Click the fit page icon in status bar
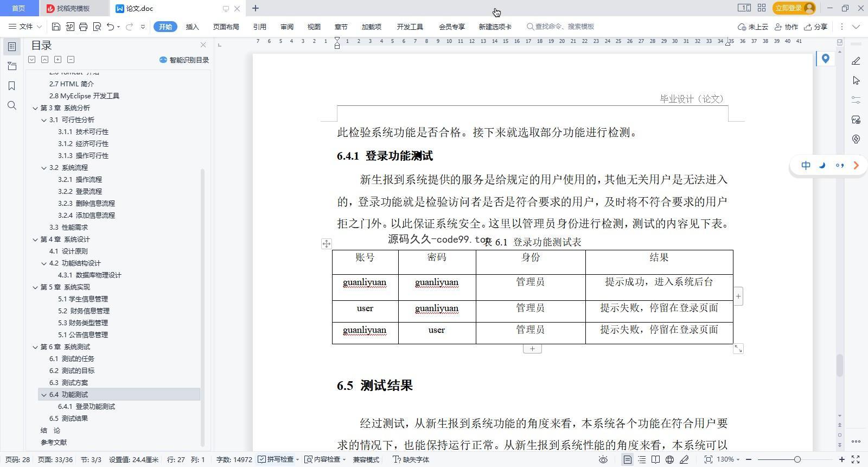The width and height of the screenshot is (868, 467). pos(708,459)
